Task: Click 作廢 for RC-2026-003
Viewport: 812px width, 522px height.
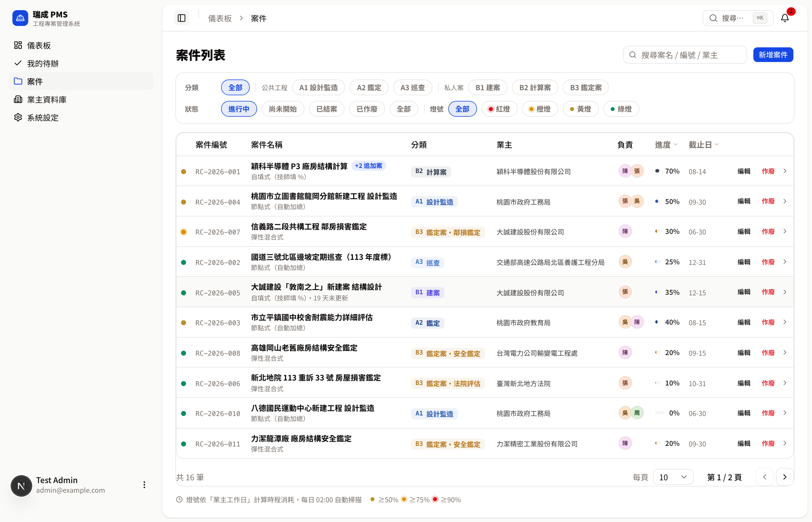Action: [x=768, y=322]
